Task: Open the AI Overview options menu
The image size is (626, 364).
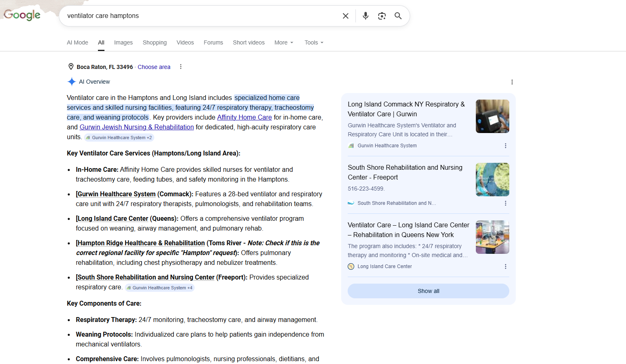Action: click(x=512, y=82)
